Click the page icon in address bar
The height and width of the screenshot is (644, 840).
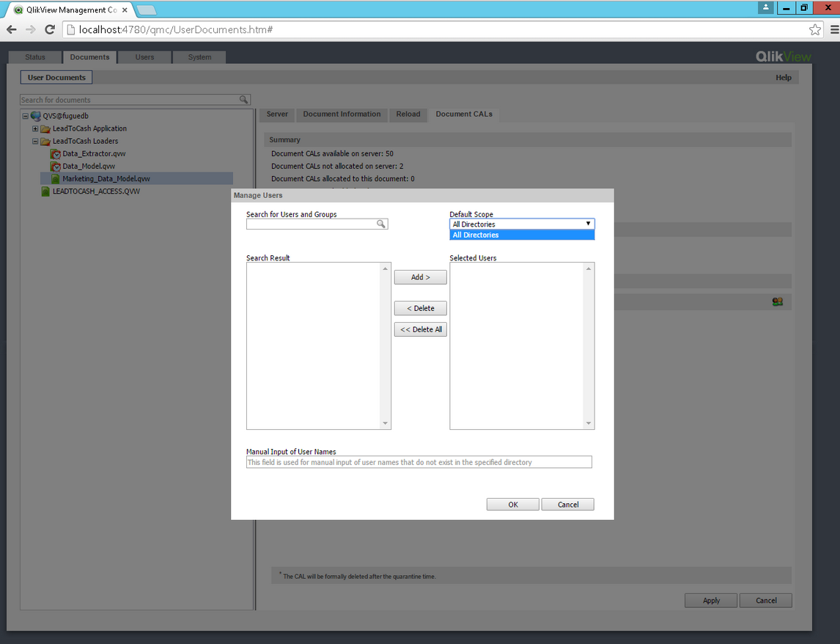tap(70, 29)
